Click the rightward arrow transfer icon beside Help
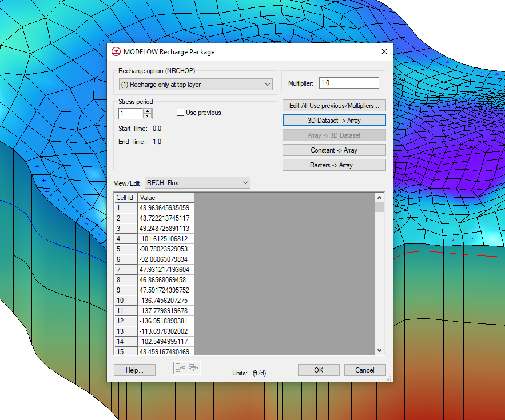This screenshot has width=505, height=420. coord(193,368)
